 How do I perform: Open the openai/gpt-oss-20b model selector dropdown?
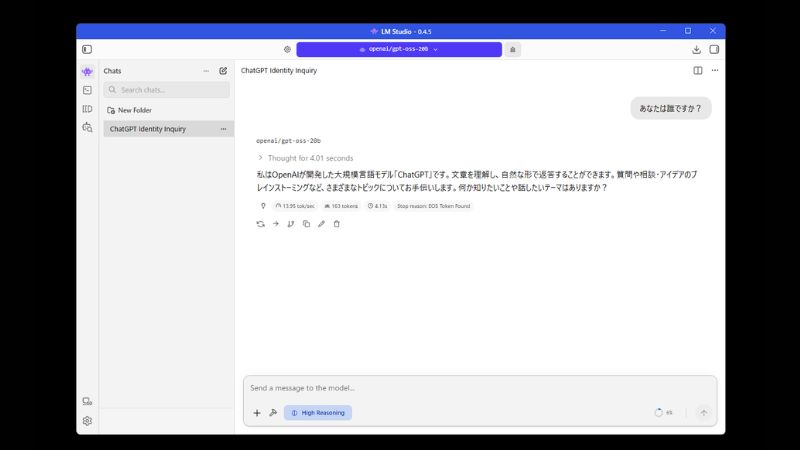399,49
